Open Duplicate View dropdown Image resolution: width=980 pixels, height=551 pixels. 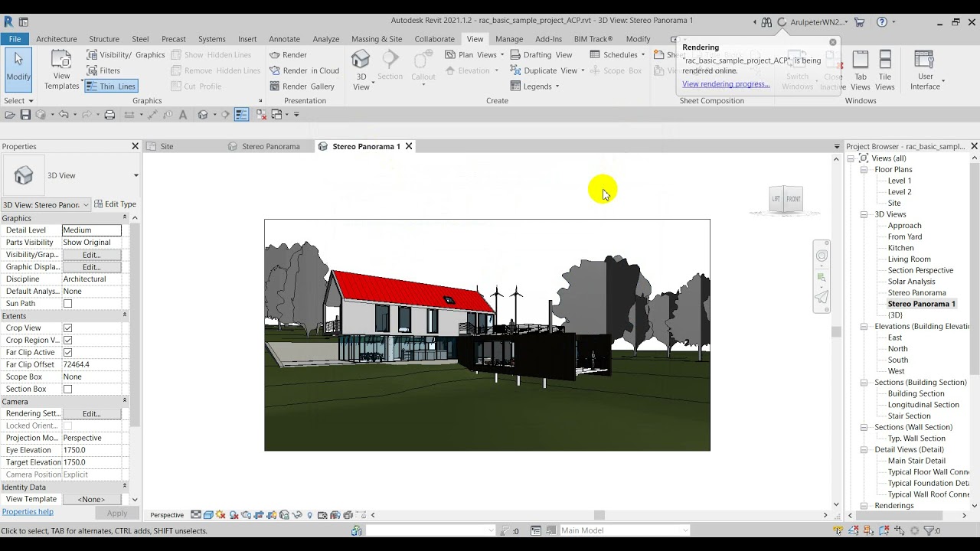coord(547,70)
